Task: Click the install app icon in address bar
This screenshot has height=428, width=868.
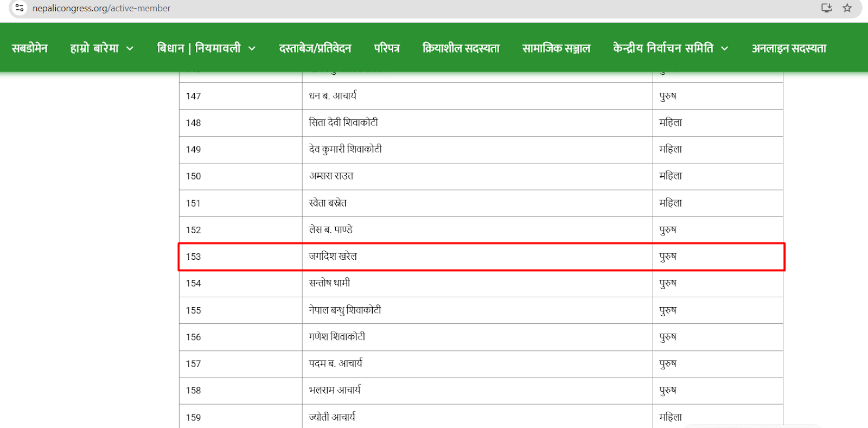Action: pos(826,8)
